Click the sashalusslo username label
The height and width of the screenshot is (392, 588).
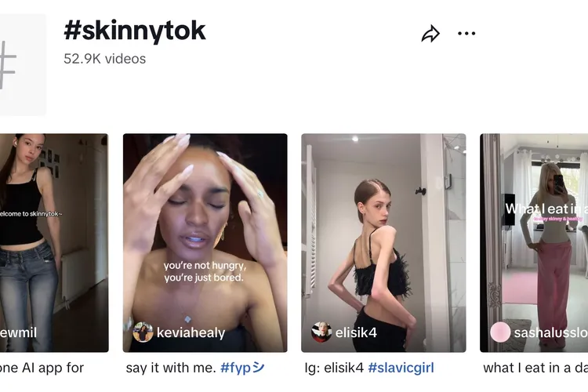(550, 333)
